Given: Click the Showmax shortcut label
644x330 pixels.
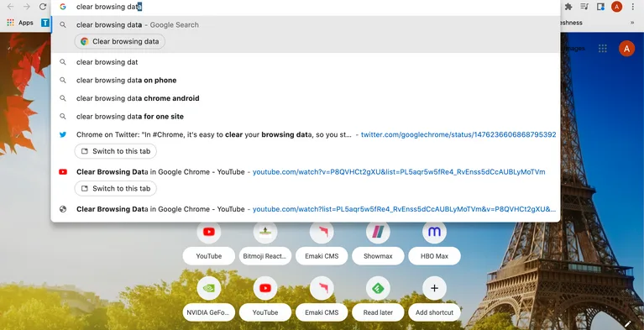Looking at the screenshot, I should tap(378, 256).
